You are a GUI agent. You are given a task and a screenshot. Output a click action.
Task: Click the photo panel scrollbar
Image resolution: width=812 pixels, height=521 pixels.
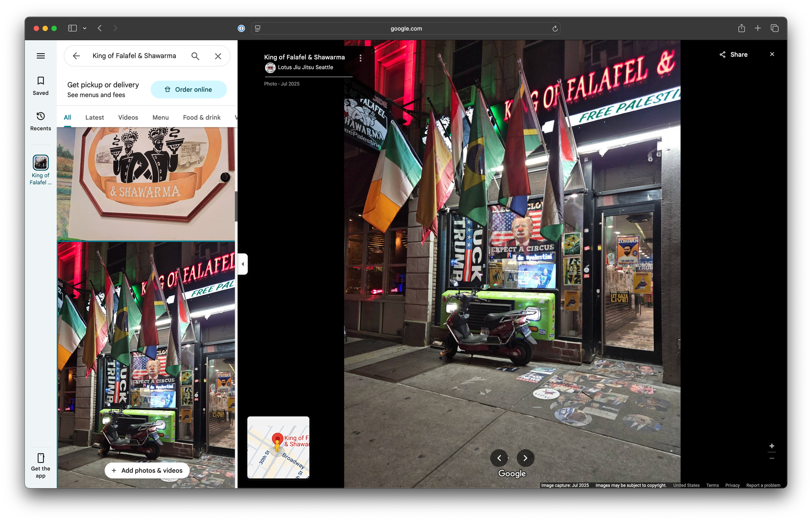[236, 207]
